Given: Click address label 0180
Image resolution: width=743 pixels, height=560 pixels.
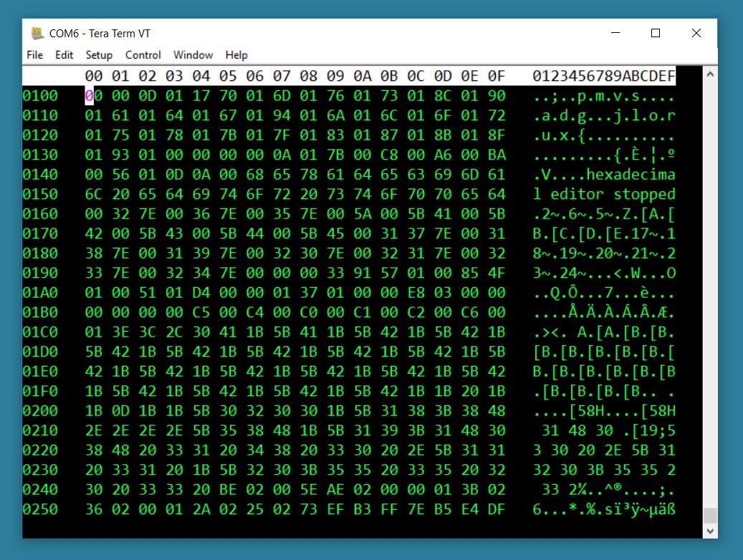Looking at the screenshot, I should (x=40, y=254).
